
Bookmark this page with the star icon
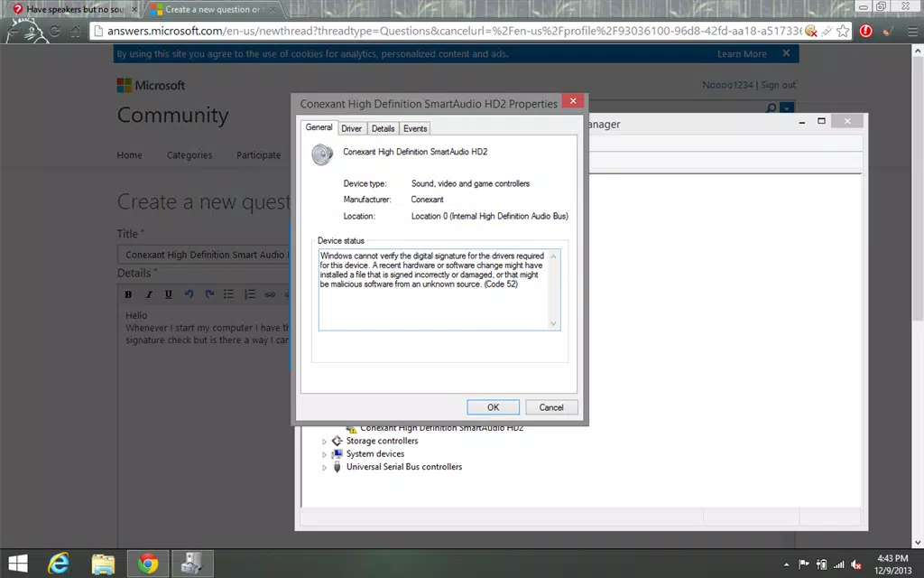pyautogui.click(x=844, y=31)
